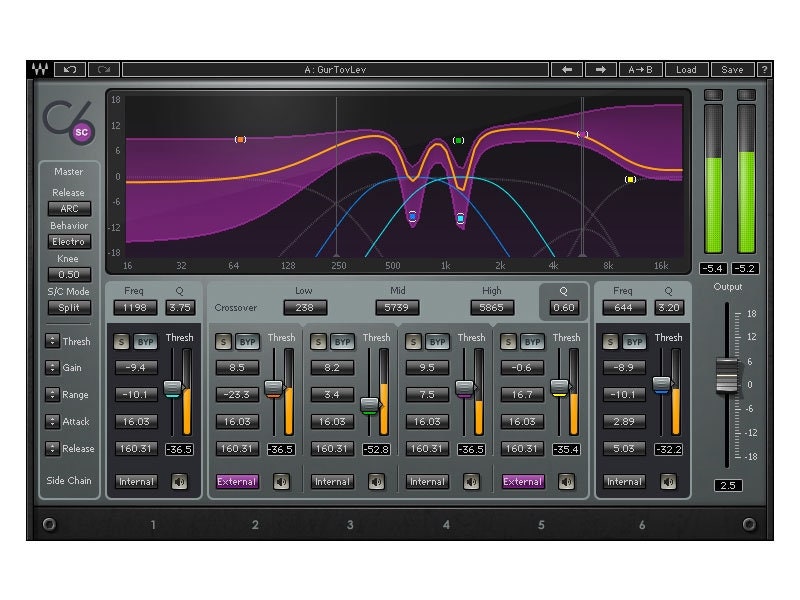The image size is (800, 600).
Task: Change band 1 sidechain source Internal
Action: pos(136,482)
